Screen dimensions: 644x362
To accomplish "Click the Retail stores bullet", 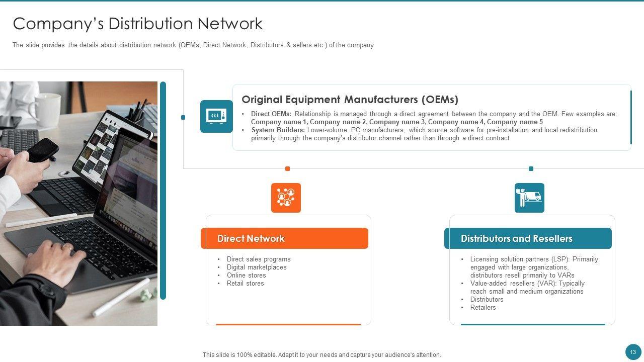I will (x=246, y=284).
